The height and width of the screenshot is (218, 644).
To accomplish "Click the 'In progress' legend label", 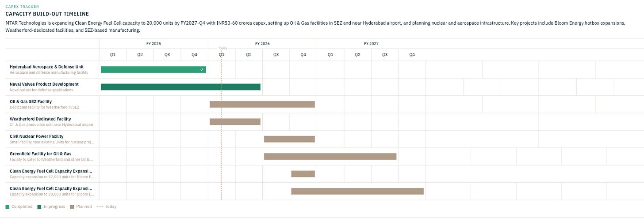I will tap(54, 207).
